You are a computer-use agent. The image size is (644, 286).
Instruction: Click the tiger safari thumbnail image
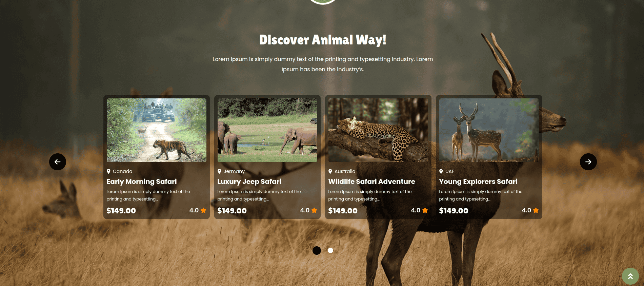157,130
